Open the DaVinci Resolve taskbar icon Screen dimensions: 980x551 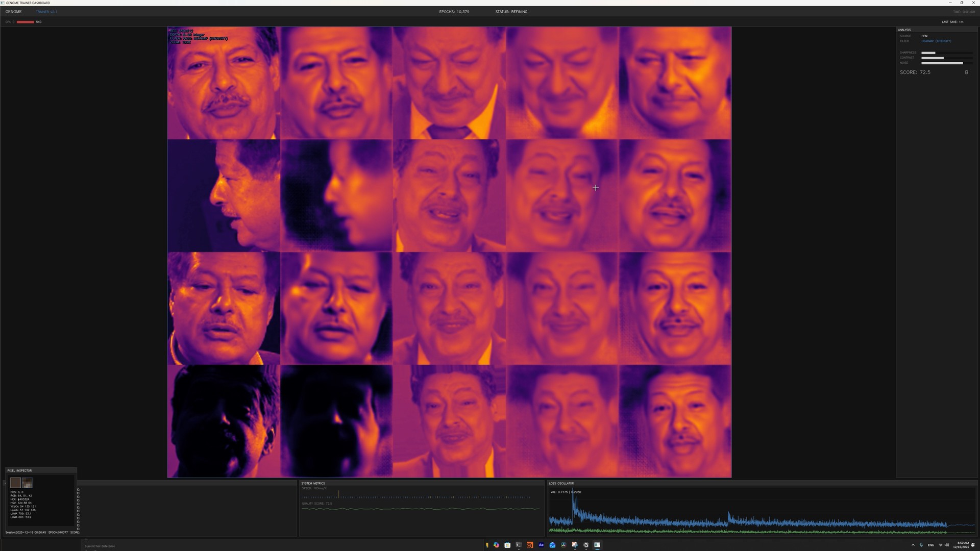pos(563,545)
